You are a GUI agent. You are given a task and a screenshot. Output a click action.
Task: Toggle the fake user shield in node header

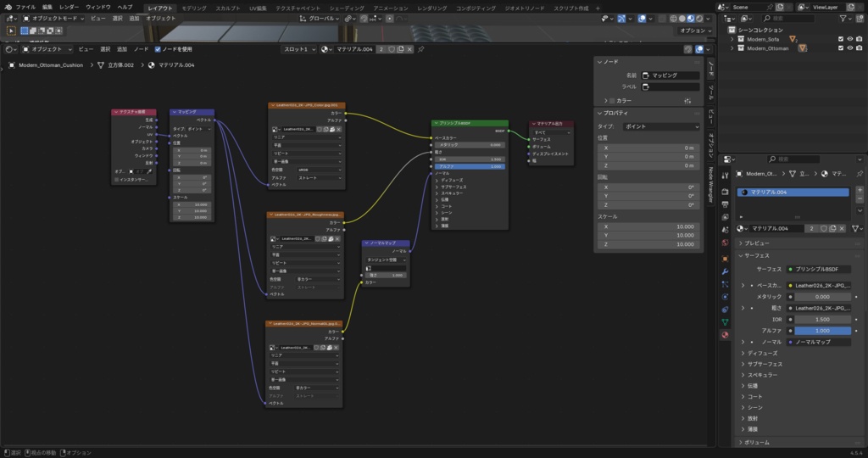coord(392,49)
